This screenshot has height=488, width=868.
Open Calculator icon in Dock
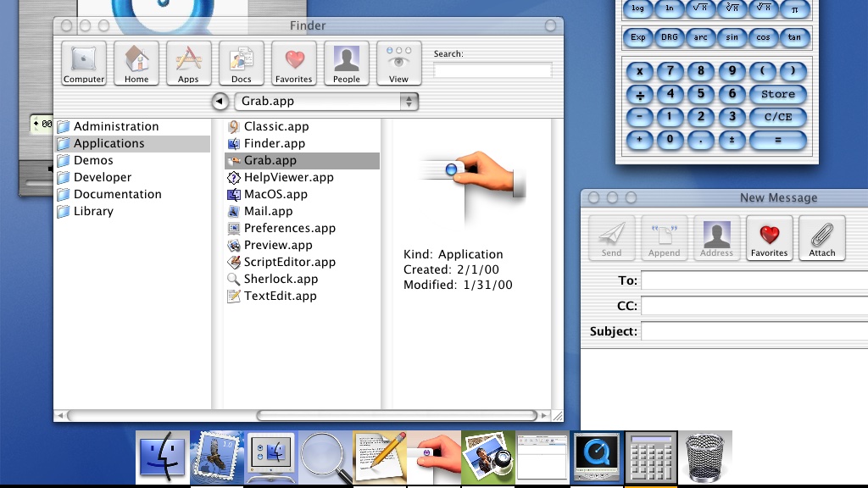tap(651, 457)
